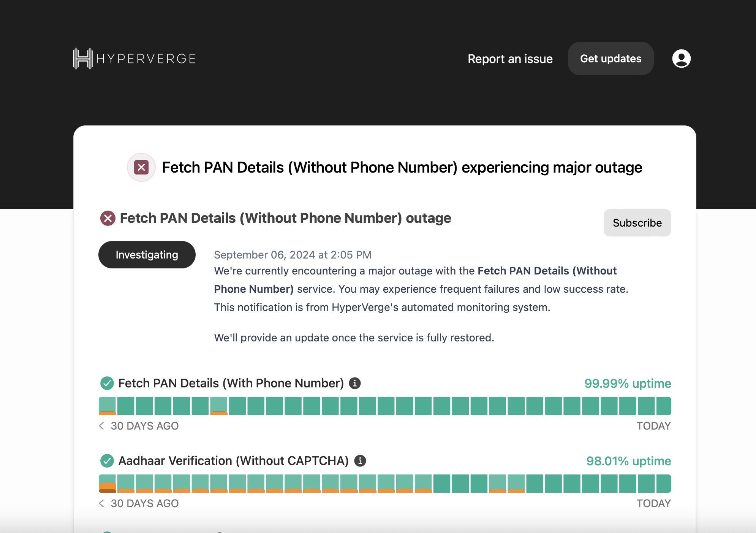This screenshot has width=756, height=533.
Task: Open Report an issue link
Action: [x=510, y=59]
